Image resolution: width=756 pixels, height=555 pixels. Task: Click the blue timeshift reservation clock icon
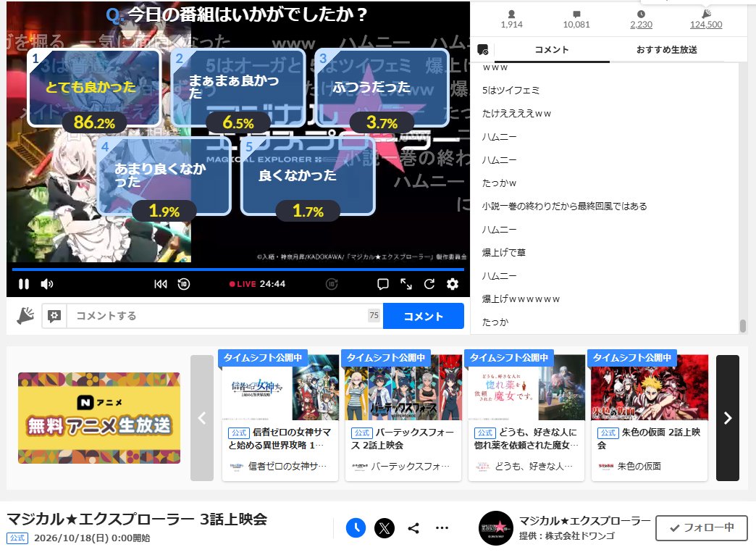pos(356,528)
